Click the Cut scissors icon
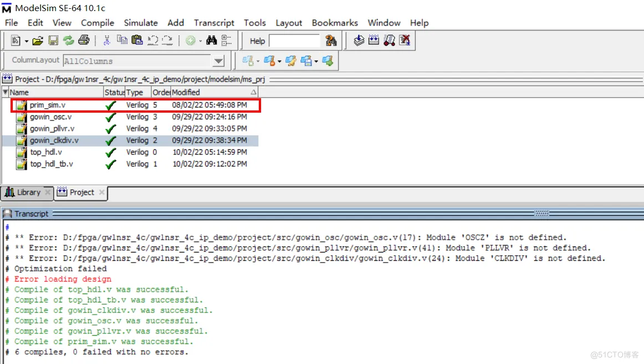The height and width of the screenshot is (364, 644). point(107,41)
